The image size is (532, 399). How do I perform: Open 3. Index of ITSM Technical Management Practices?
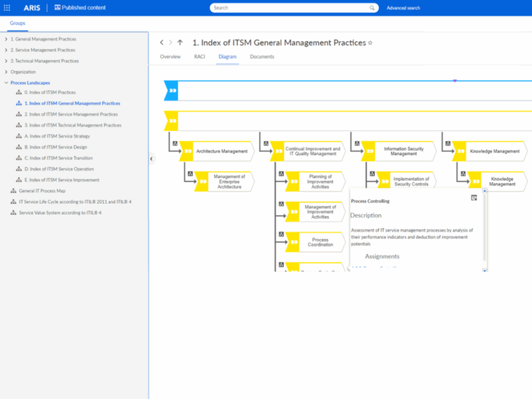point(73,125)
